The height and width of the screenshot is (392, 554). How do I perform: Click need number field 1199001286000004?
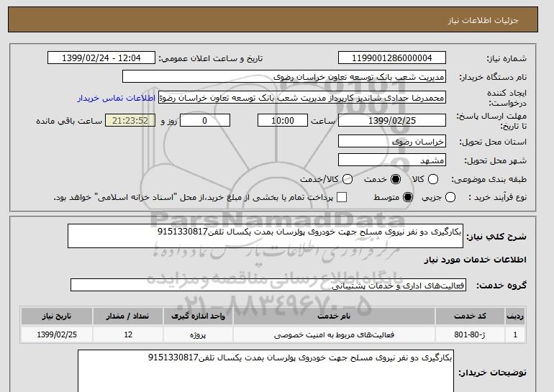coord(392,58)
